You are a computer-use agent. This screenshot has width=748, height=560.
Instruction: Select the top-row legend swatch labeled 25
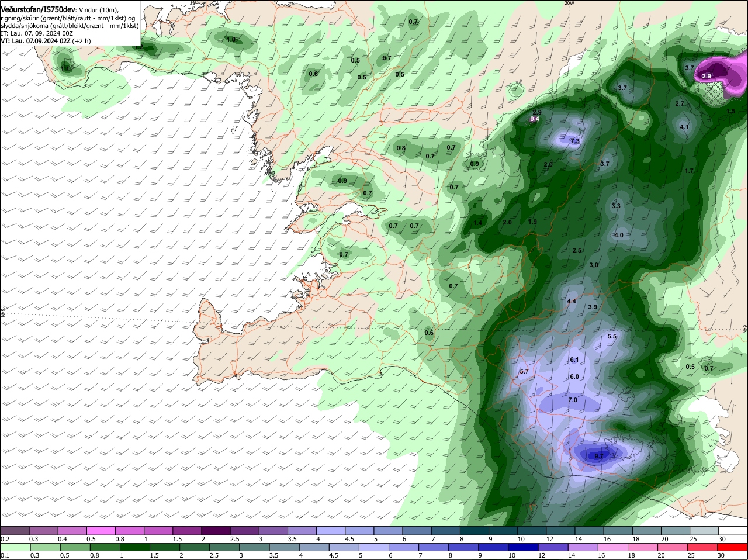pyautogui.click(x=704, y=531)
